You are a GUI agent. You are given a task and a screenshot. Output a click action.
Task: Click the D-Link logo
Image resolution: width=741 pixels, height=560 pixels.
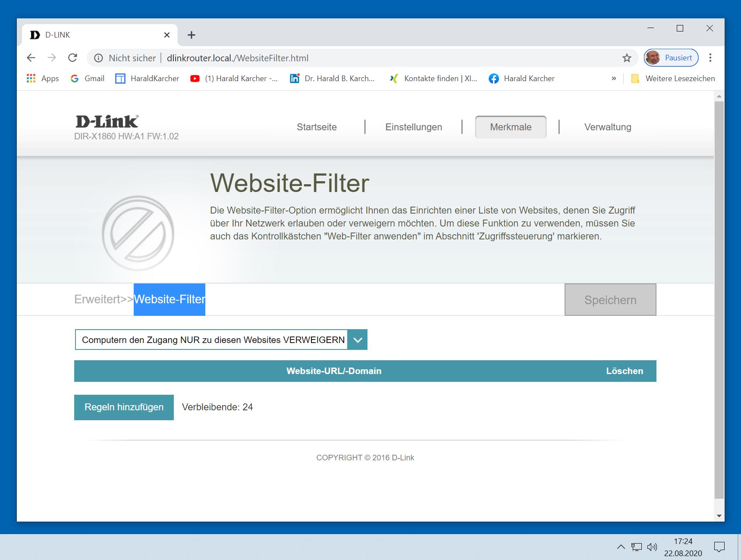tap(107, 122)
